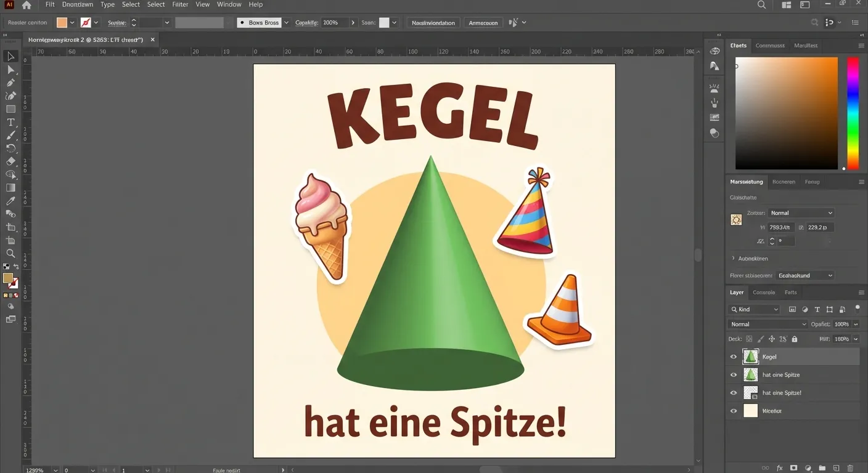Select the Rectangle tool
868x473 pixels.
coord(10,109)
